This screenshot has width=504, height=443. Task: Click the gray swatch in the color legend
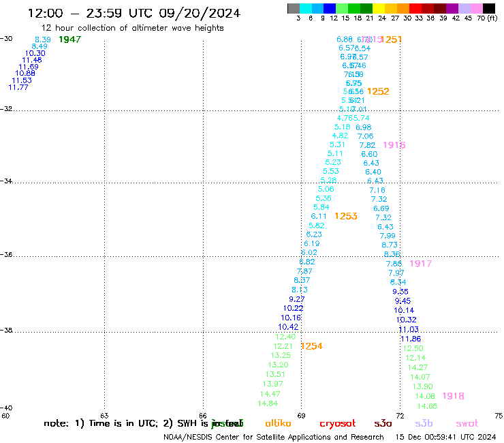294,8
